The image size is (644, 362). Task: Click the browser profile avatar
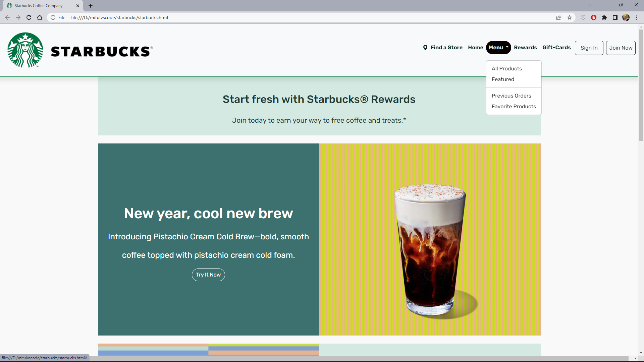627,17
